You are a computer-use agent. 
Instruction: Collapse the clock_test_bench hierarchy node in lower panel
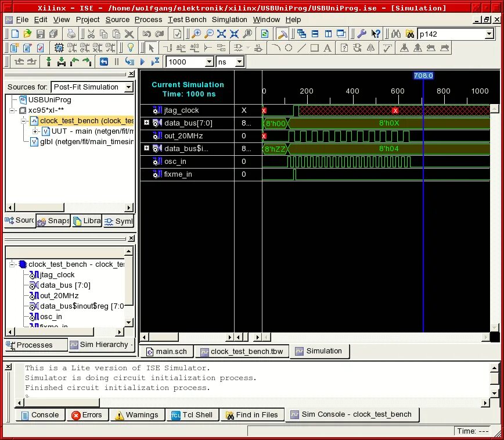(x=12, y=264)
